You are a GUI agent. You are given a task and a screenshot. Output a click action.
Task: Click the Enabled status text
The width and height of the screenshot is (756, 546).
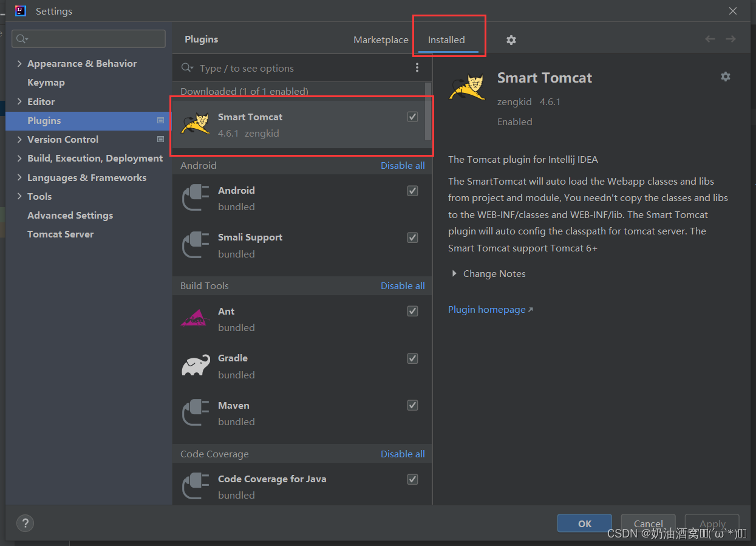pos(515,121)
